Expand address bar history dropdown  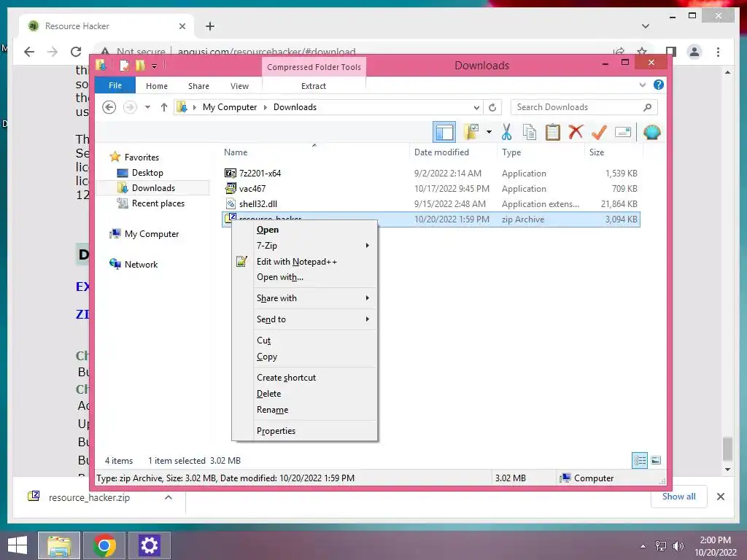click(x=476, y=108)
